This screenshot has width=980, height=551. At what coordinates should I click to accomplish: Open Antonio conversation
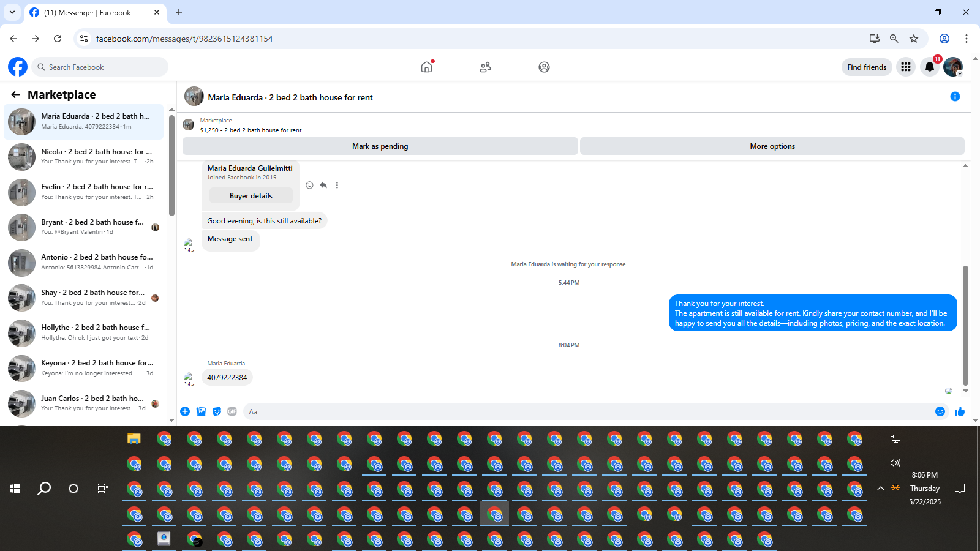[84, 262]
